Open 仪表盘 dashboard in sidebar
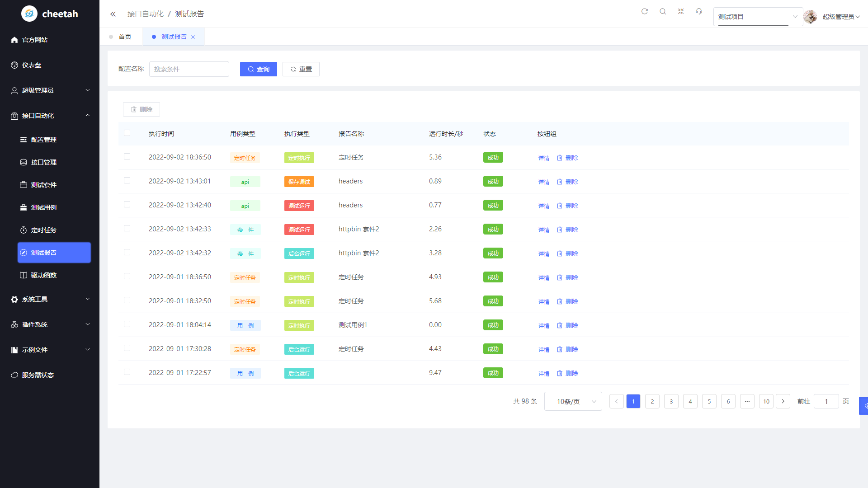 pos(32,65)
